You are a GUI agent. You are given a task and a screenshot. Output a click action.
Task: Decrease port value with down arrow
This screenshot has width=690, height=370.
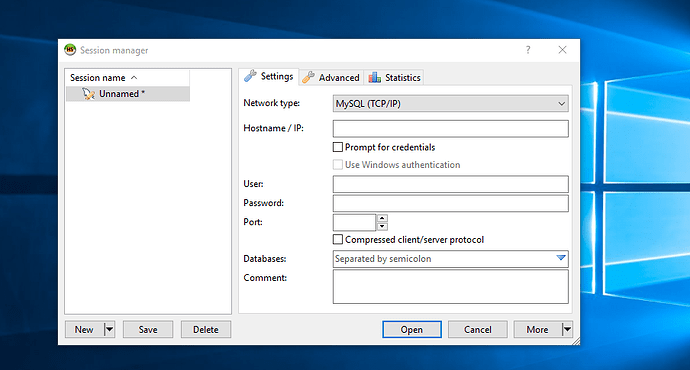point(382,227)
